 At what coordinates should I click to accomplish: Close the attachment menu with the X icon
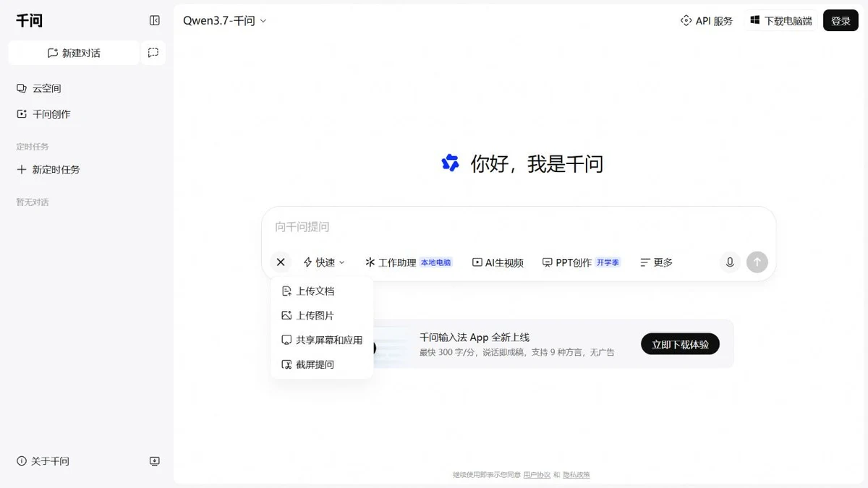pyautogui.click(x=281, y=262)
